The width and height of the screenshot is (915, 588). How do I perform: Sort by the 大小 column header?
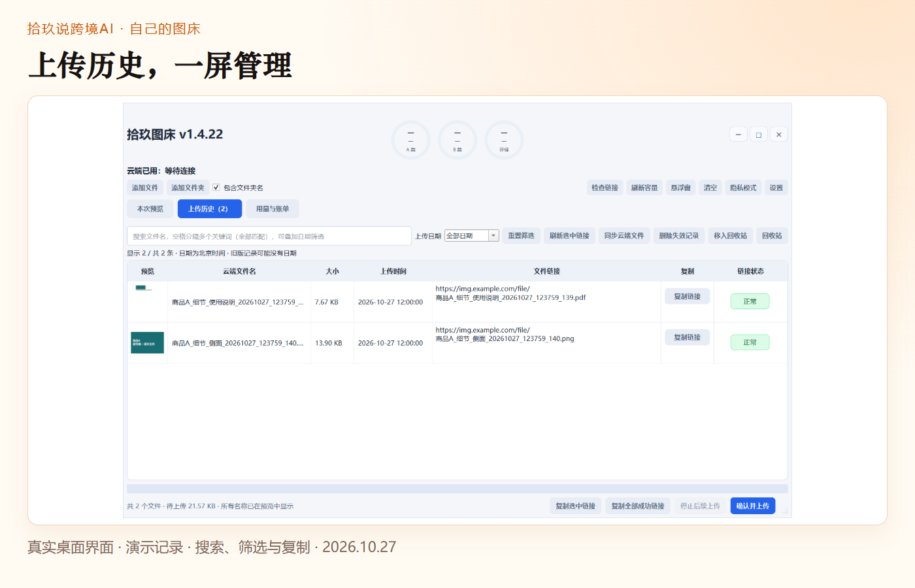(333, 271)
